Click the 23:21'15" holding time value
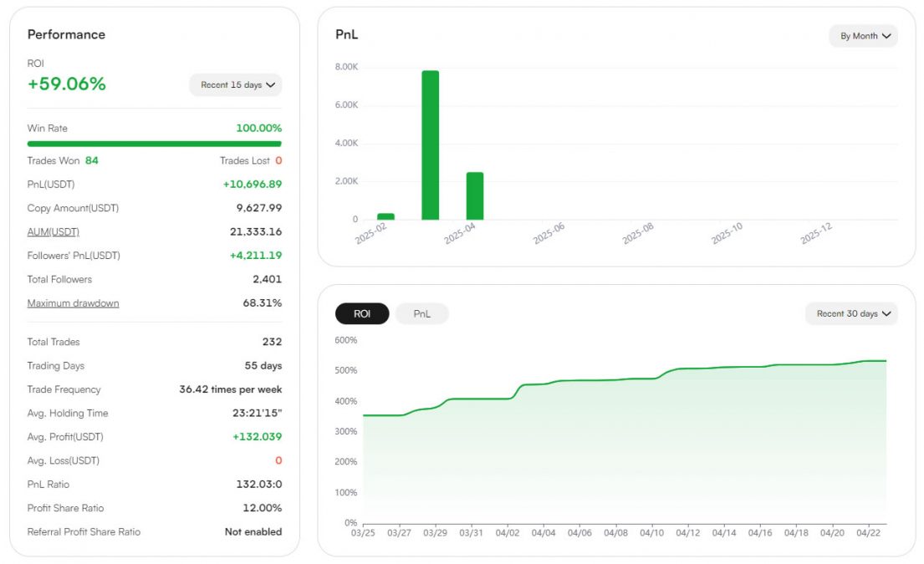 pos(257,414)
